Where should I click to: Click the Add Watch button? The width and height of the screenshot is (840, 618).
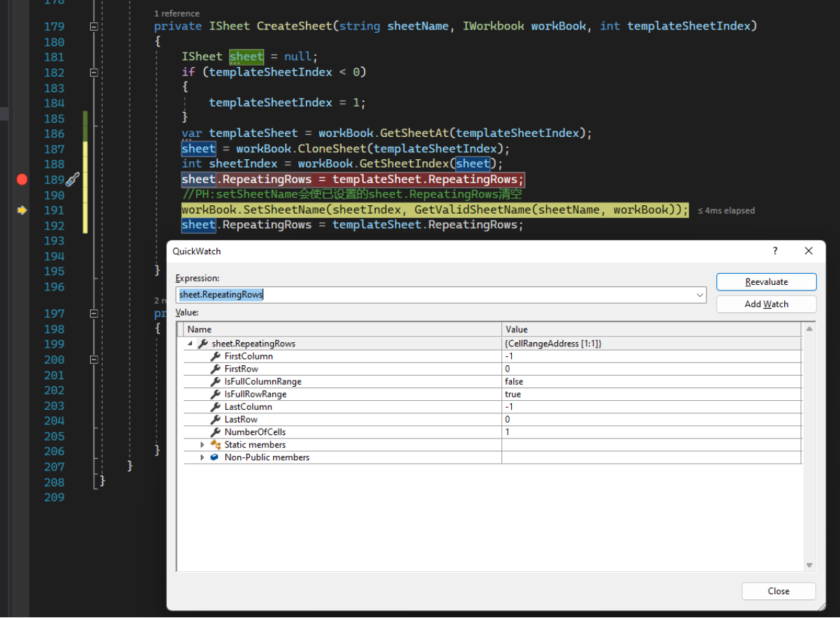(x=766, y=304)
